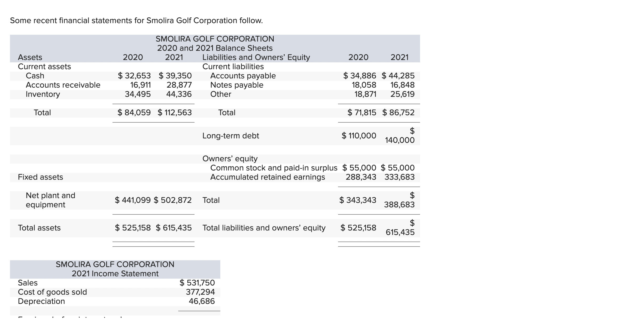The height and width of the screenshot is (326, 644).
Task: Click Other liabilities value 18,871
Action: pyautogui.click(x=365, y=94)
